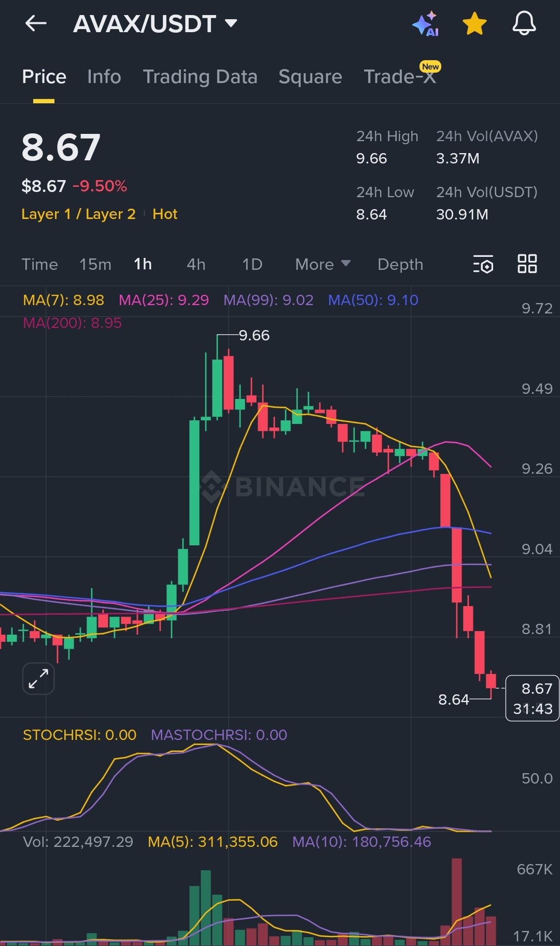Open the chart grid layout icon
Screen dimensions: 560x946
click(x=527, y=264)
